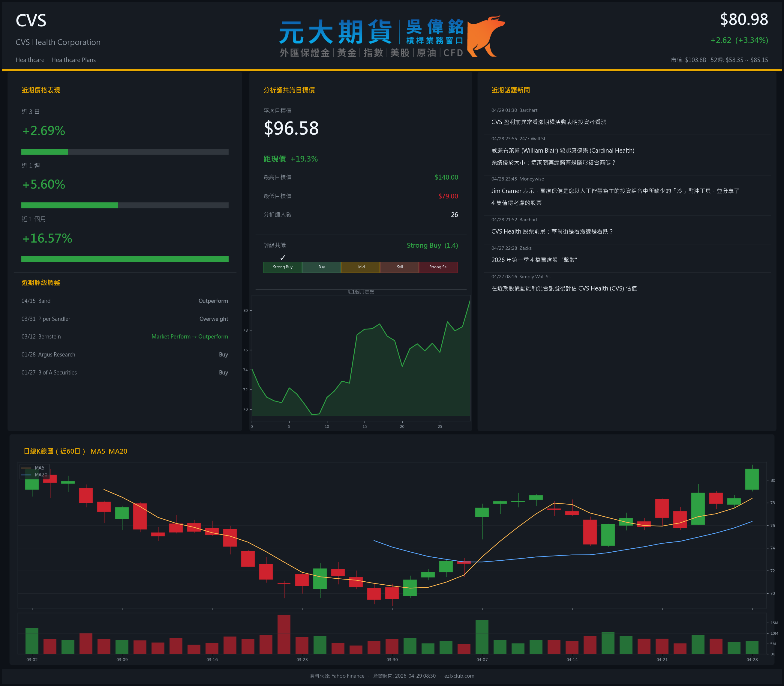Screen dimensions: 784x686
Task: Click the MA5 yellow legend line
Action: click(x=26, y=468)
